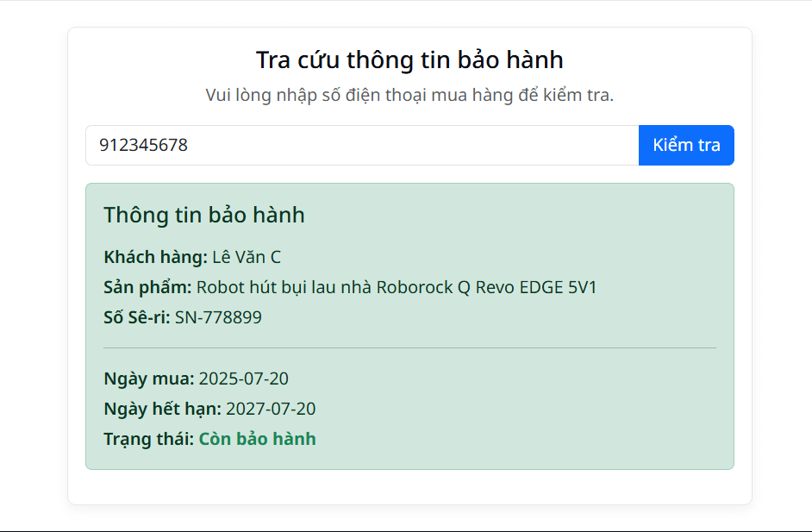Click the "Trạng thái" label
Image resolution: width=812 pixels, height=532 pixels.
[142, 438]
